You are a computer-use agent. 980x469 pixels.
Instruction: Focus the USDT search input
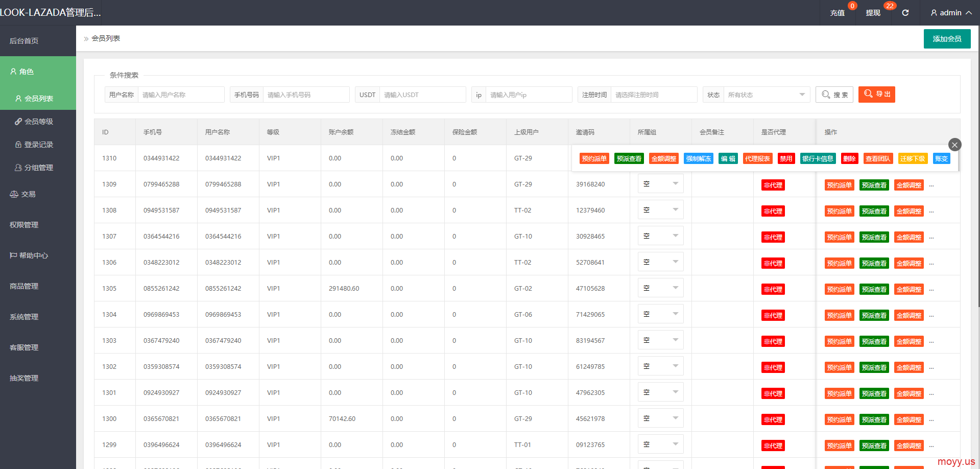(x=423, y=95)
